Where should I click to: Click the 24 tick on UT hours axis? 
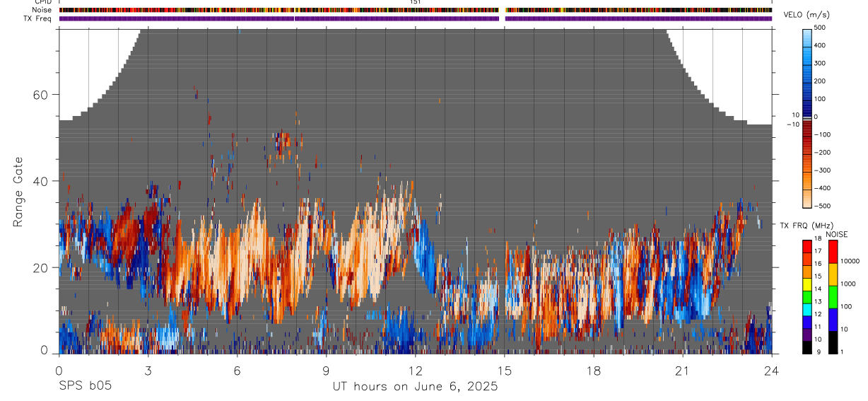point(772,369)
